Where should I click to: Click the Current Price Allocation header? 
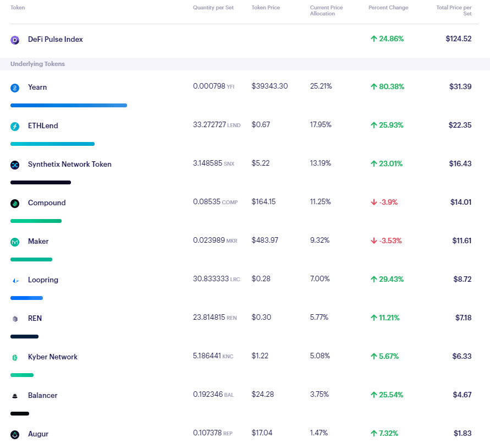pyautogui.click(x=326, y=10)
